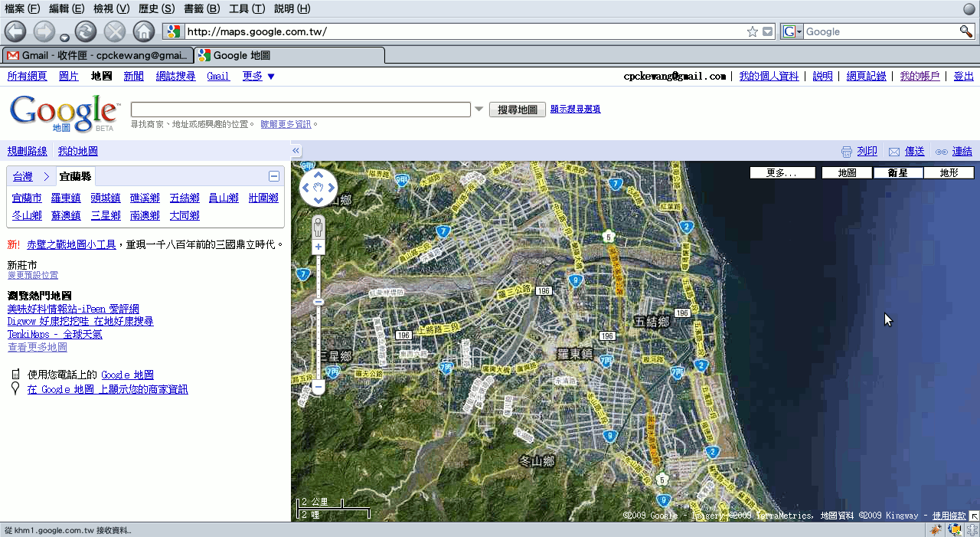980x537 pixels.
Task: Open the 圖片 link in top bar
Action: [69, 76]
